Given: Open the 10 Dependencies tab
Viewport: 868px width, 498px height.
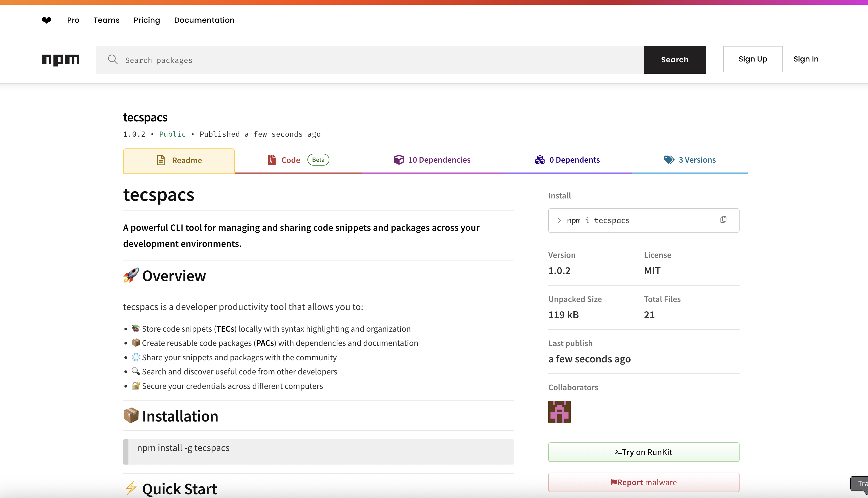Looking at the screenshot, I should click(439, 160).
